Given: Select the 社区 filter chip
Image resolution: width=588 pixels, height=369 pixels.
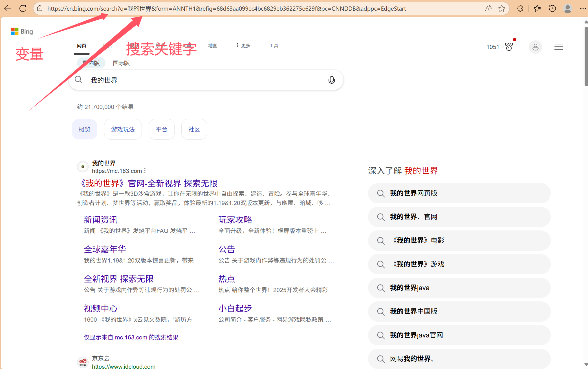Looking at the screenshot, I should (x=194, y=129).
